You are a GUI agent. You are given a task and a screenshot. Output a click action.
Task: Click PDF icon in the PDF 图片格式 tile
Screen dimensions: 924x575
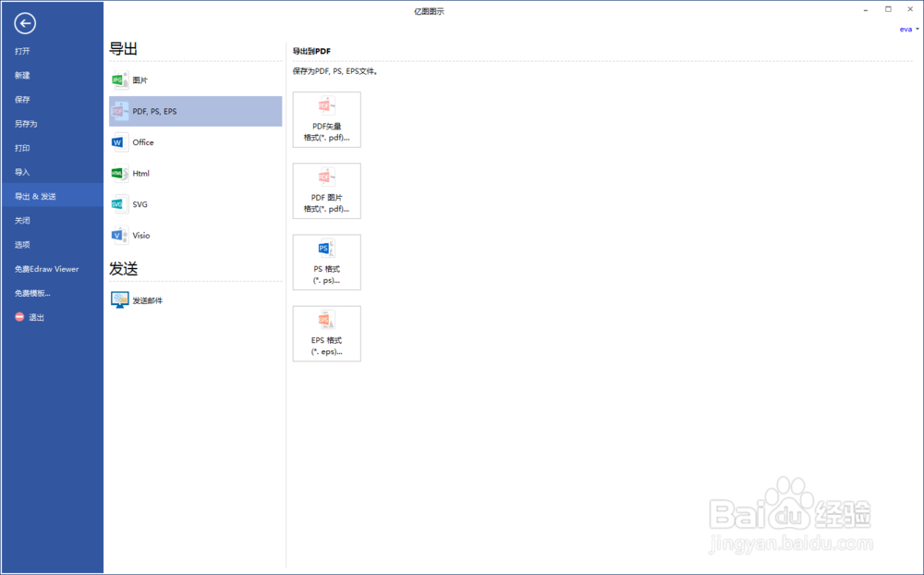coord(326,178)
